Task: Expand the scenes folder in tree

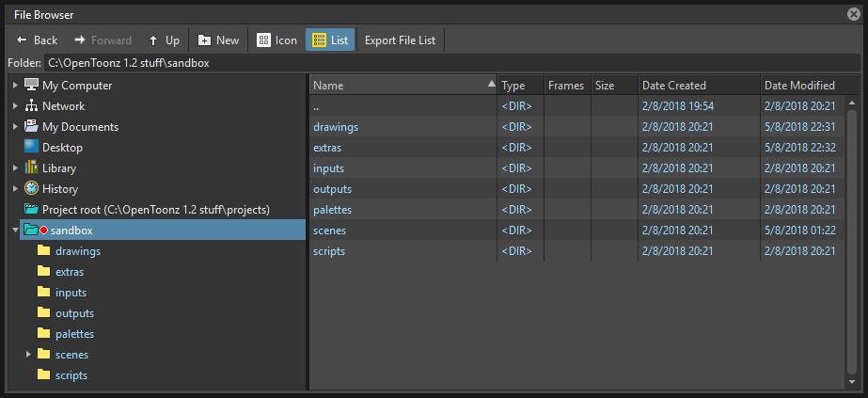Action: (29, 355)
